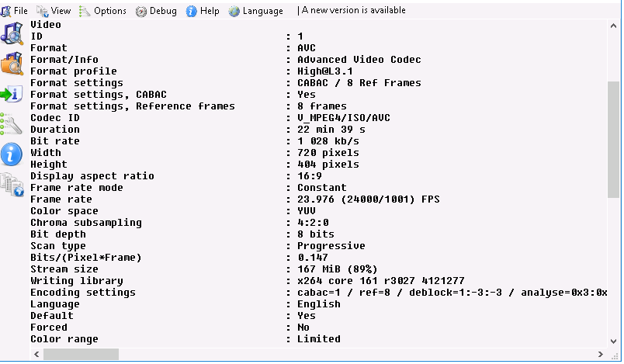Click the vertical scrollbar thumb
The height and width of the screenshot is (364, 624).
613,140
